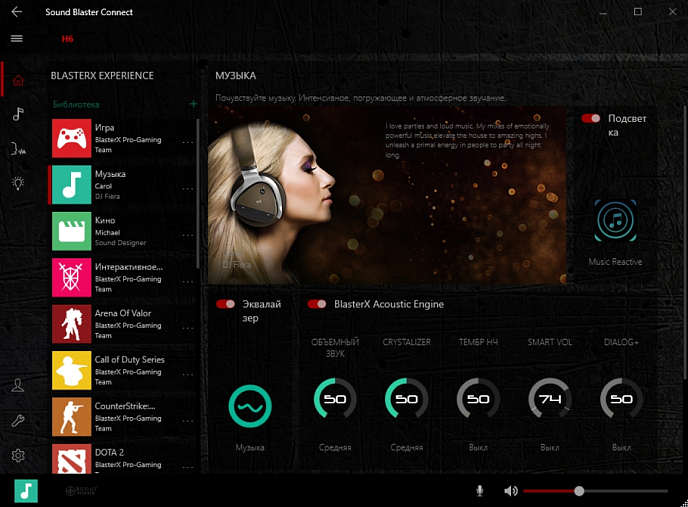Viewport: 688px width, 507px height.
Task: Open the wrench setup section
Action: [17, 421]
